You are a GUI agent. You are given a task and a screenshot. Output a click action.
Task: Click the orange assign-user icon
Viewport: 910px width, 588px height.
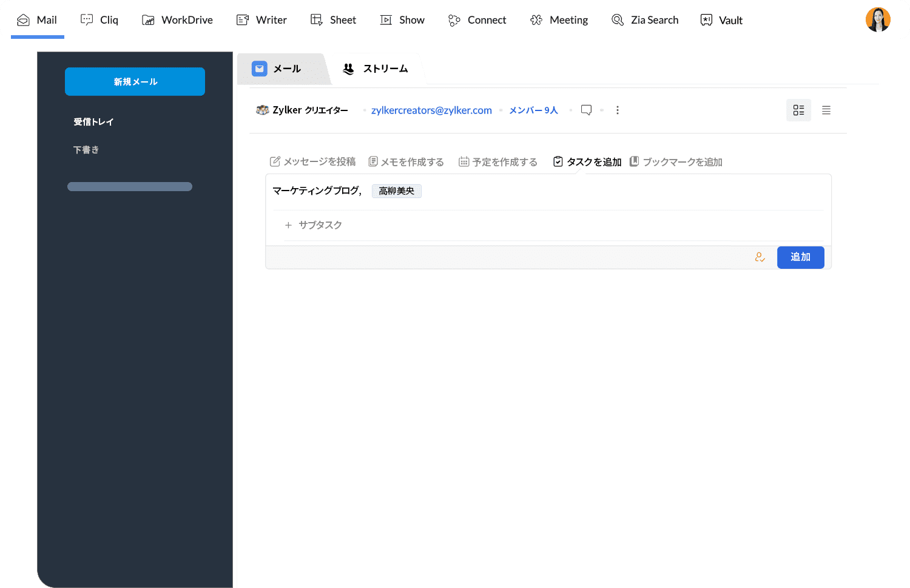760,257
